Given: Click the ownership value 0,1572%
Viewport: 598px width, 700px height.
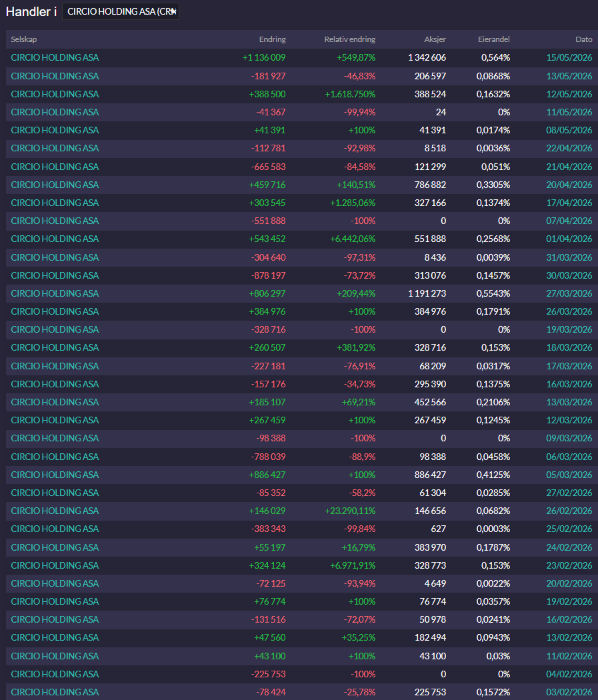Looking at the screenshot, I should click(x=493, y=693).
